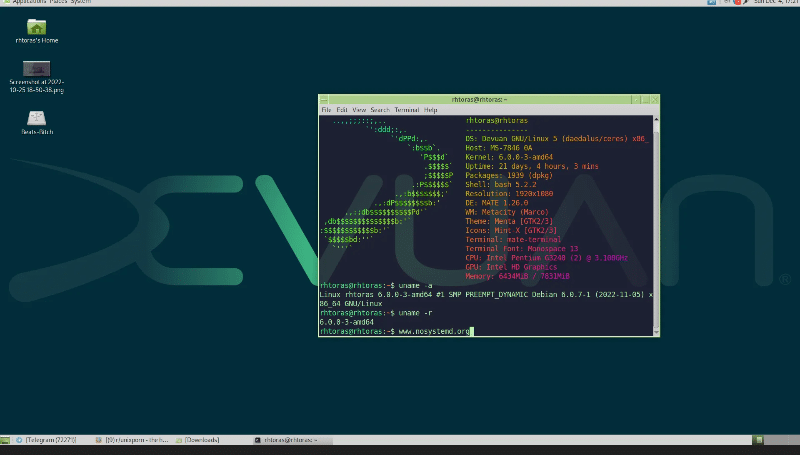Viewport: 800px width, 455px height.
Task: Click the 'uname -r' command line
Action: click(x=376, y=313)
